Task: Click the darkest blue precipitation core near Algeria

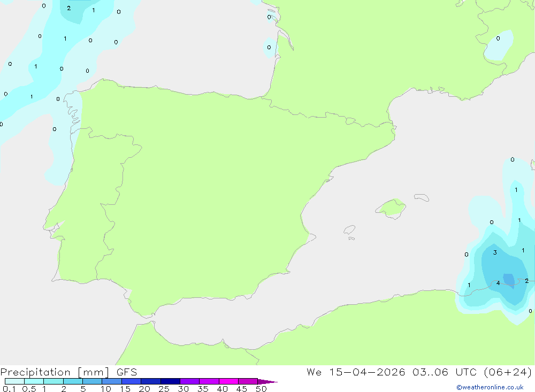Action: pos(509,280)
